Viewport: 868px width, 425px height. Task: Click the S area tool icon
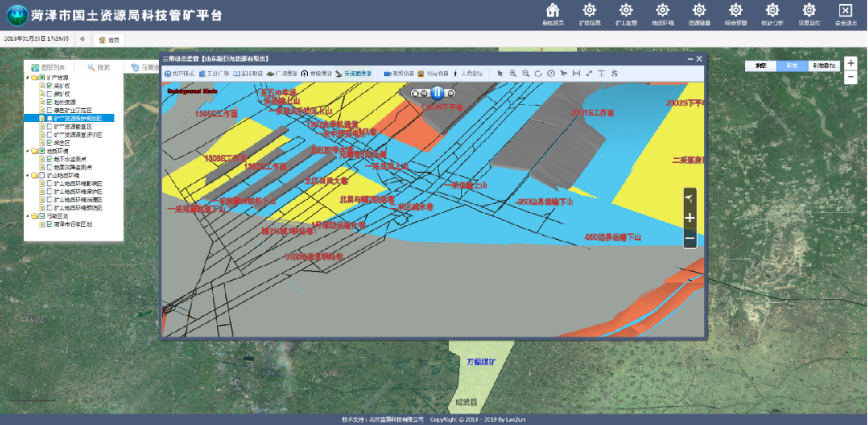[614, 73]
